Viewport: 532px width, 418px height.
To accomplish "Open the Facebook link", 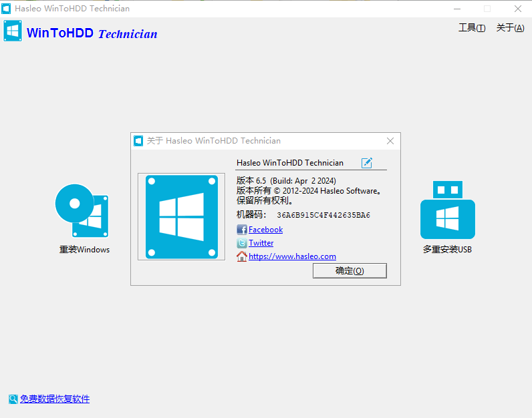I will click(x=265, y=230).
